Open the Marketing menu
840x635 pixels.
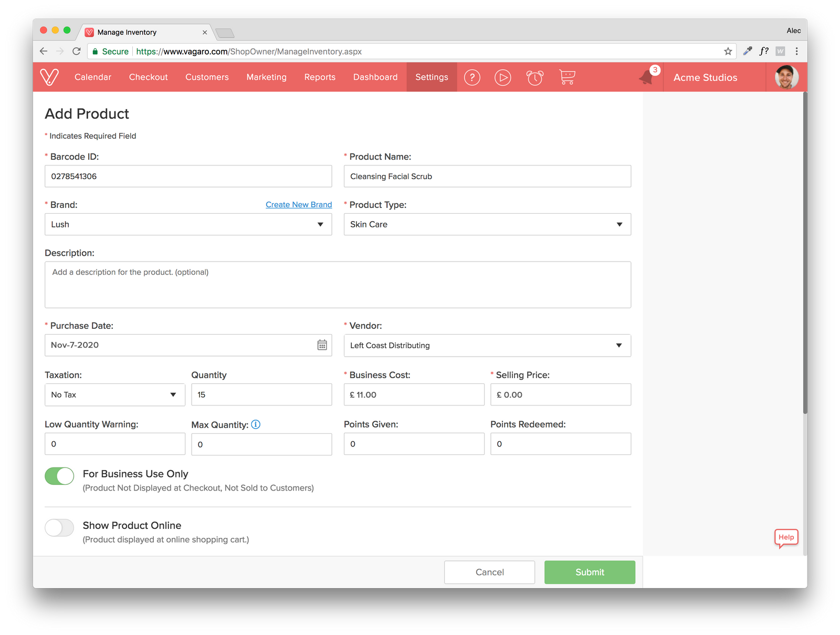[267, 77]
